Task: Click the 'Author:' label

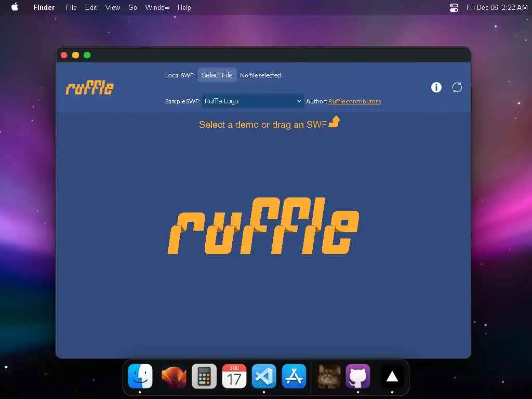Action: click(x=316, y=101)
